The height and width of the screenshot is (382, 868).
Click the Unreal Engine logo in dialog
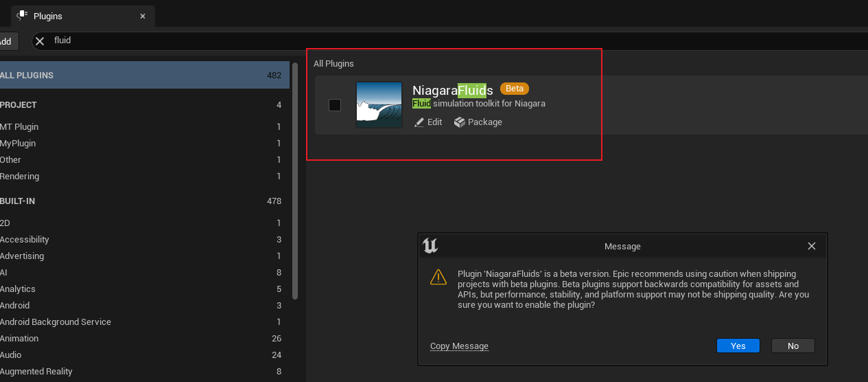click(430, 246)
